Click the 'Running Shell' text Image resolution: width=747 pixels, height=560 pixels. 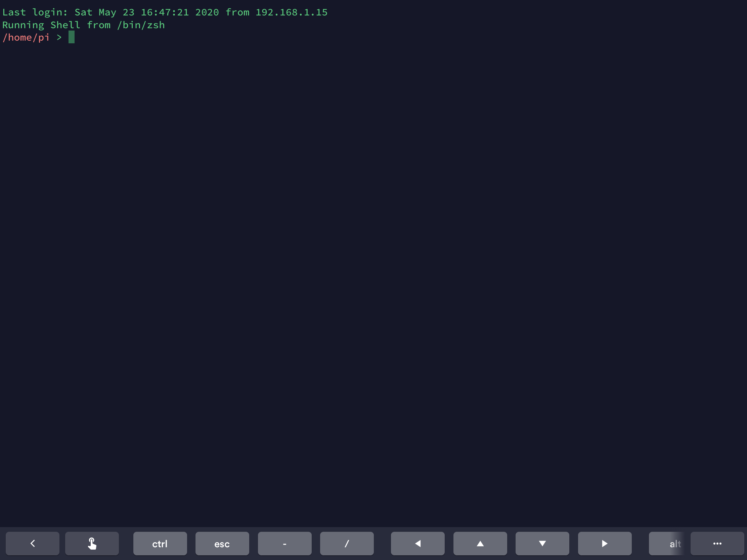[41, 25]
